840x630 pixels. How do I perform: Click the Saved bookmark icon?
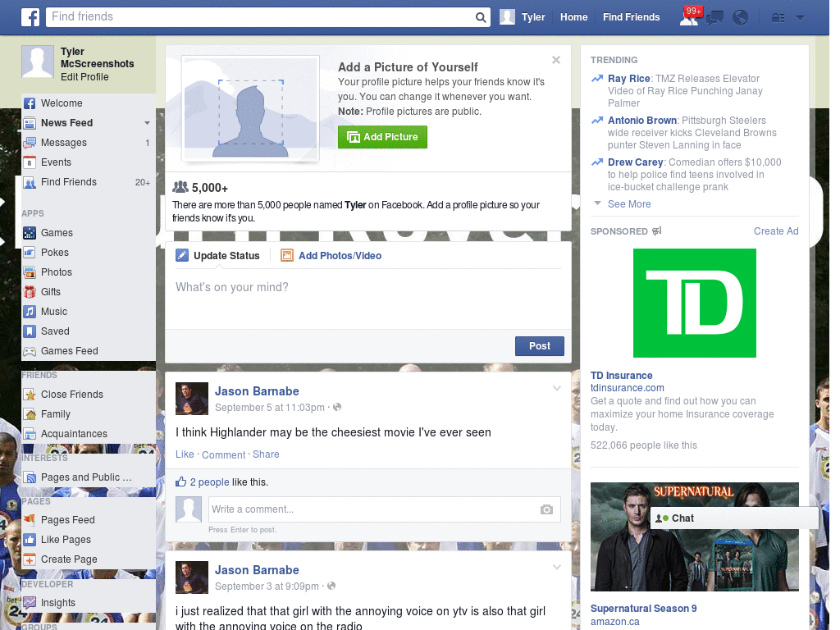30,331
